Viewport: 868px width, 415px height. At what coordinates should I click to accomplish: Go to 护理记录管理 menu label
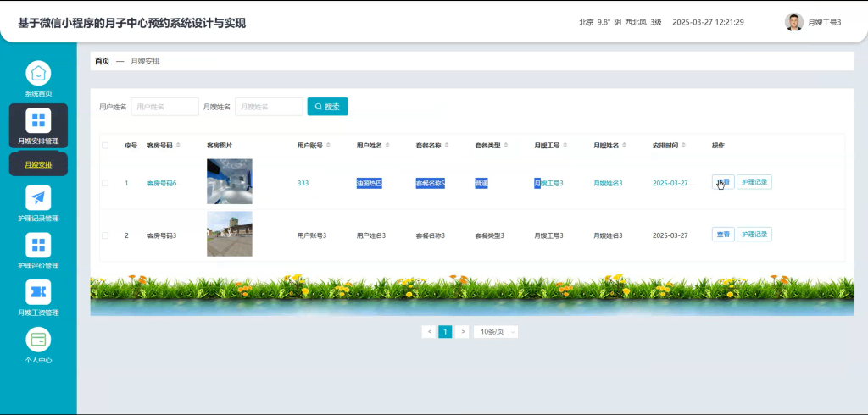click(38, 218)
